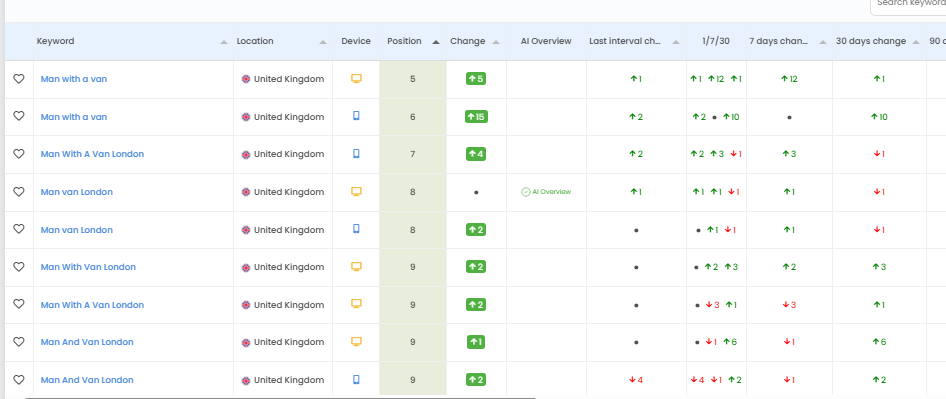Favorite the desktop 'Man with a van' row heart
Image resolution: width=946 pixels, height=399 pixels.
(x=19, y=78)
